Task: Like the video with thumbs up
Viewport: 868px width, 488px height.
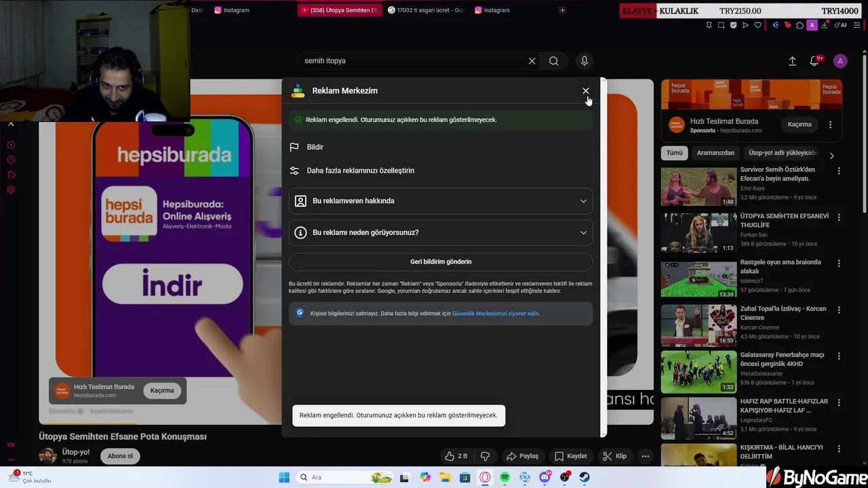Action: coord(456,456)
